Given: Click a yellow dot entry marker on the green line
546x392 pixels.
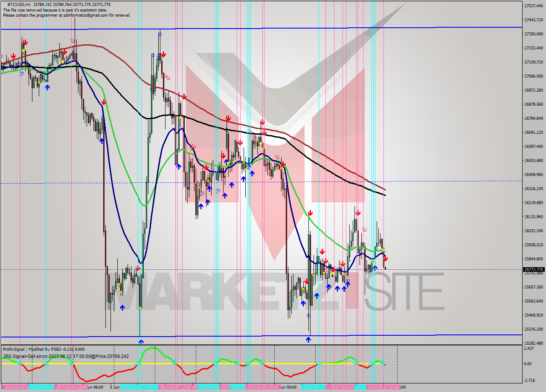Looking at the screenshot, I should 229,163.
